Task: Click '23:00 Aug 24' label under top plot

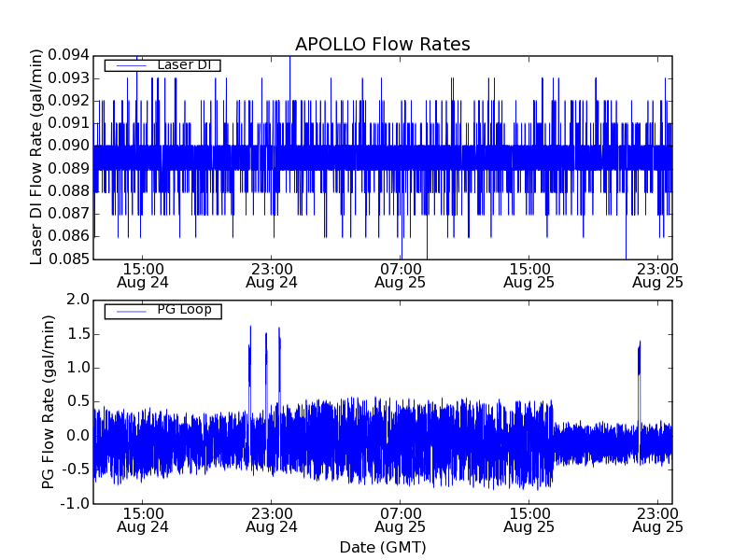Action: 272,275
